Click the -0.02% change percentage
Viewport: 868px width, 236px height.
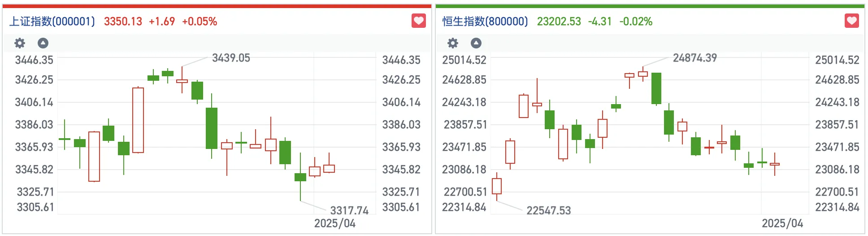[636, 22]
